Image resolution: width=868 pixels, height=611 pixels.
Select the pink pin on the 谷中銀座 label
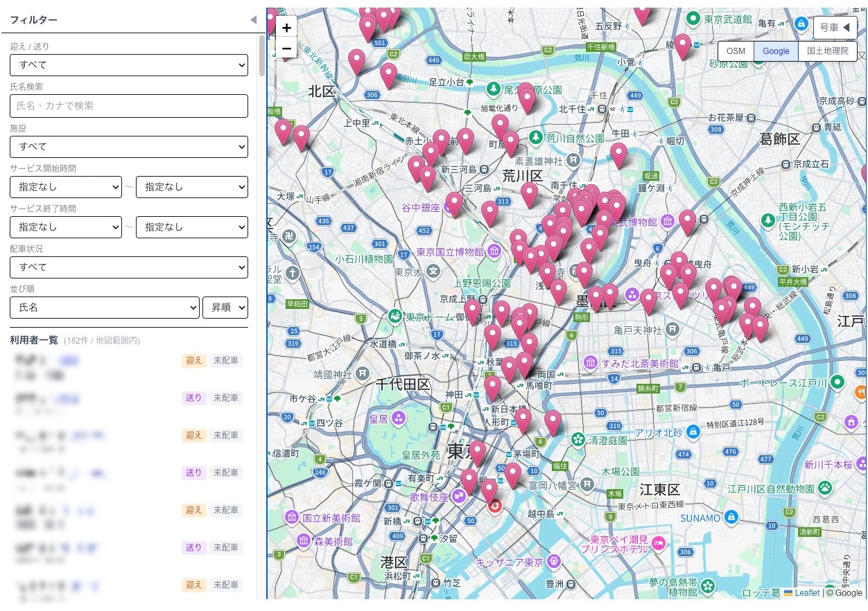454,206
